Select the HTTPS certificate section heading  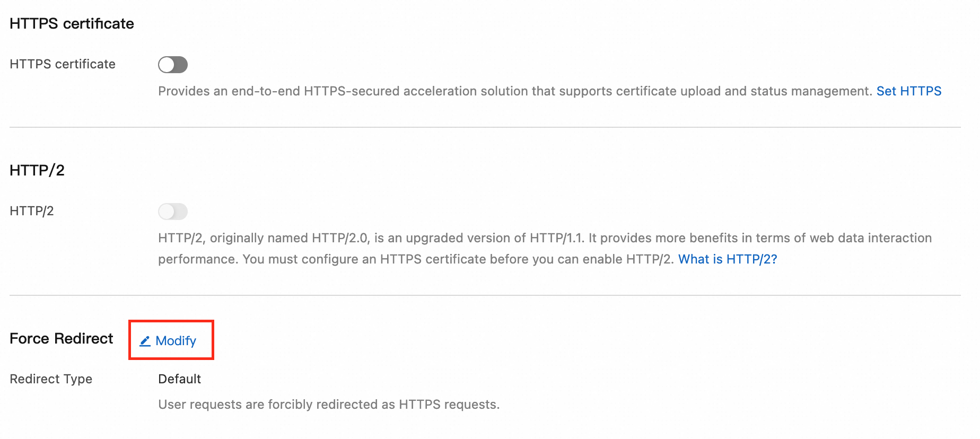click(72, 24)
